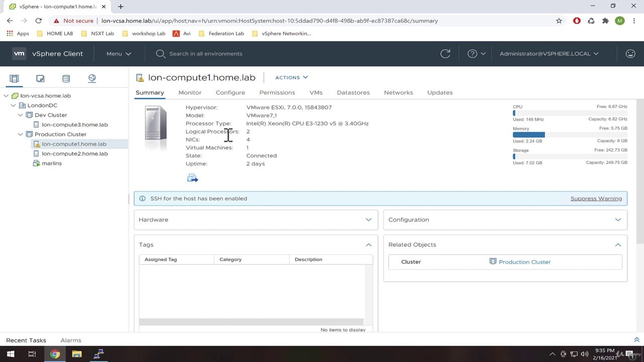Click the host warning icon beside the title
The image size is (644, 362).
tap(140, 78)
